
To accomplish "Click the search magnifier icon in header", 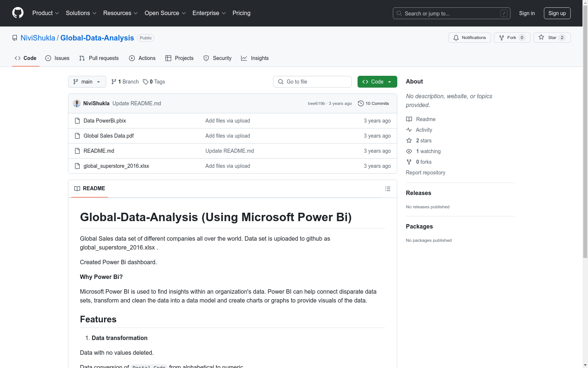I will point(399,13).
